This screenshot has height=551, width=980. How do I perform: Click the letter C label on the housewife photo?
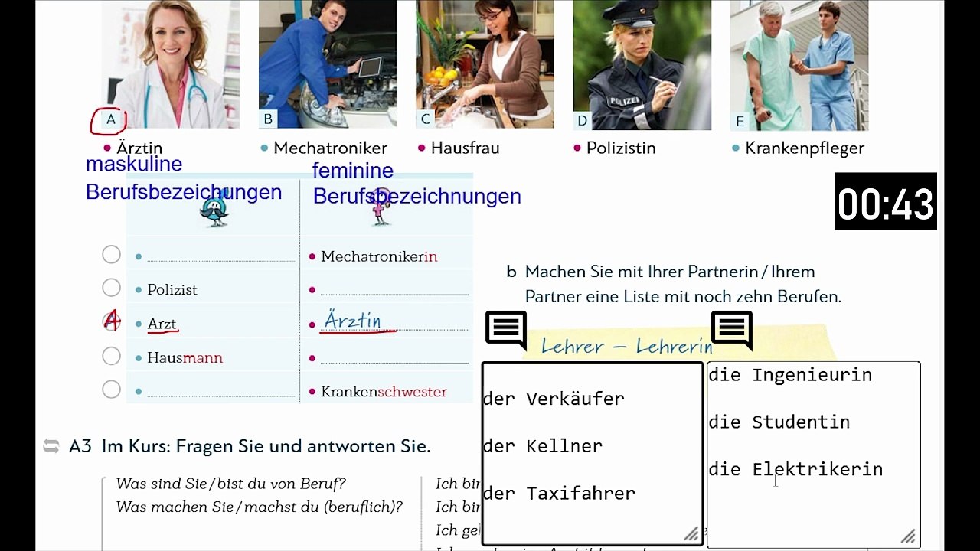[x=426, y=119]
